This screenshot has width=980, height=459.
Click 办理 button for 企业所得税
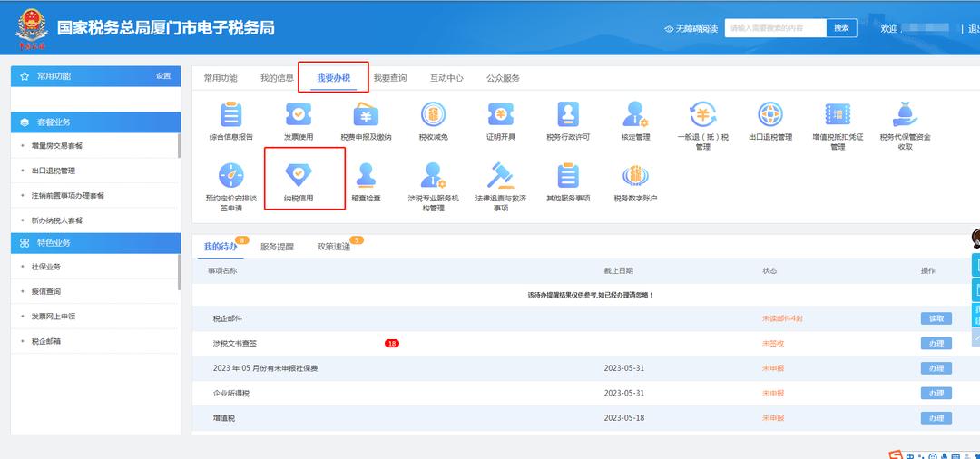pos(936,394)
